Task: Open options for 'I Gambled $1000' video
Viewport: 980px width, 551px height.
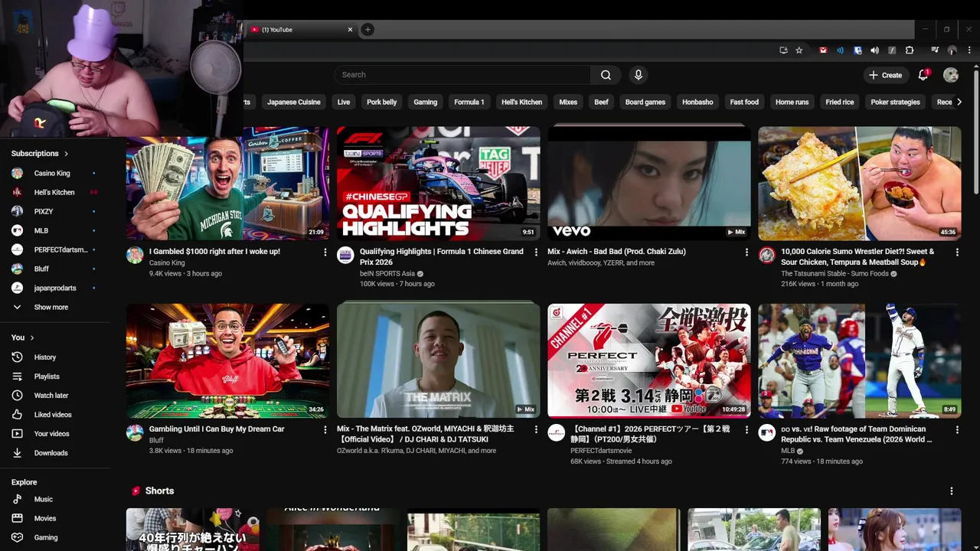Action: (325, 252)
